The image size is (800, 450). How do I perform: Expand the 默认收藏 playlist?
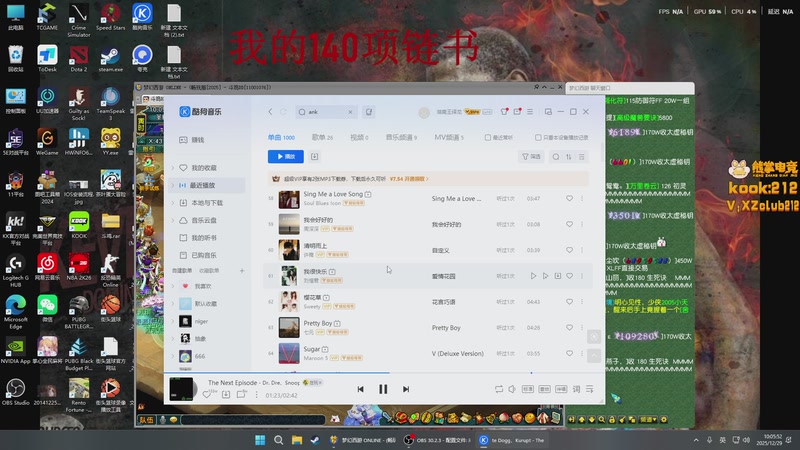[x=173, y=304]
